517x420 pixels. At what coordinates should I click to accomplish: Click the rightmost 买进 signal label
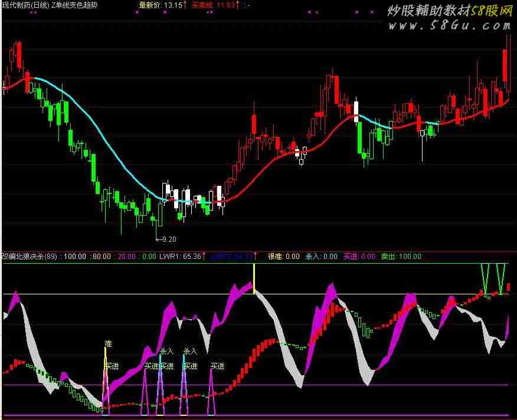click(x=217, y=366)
